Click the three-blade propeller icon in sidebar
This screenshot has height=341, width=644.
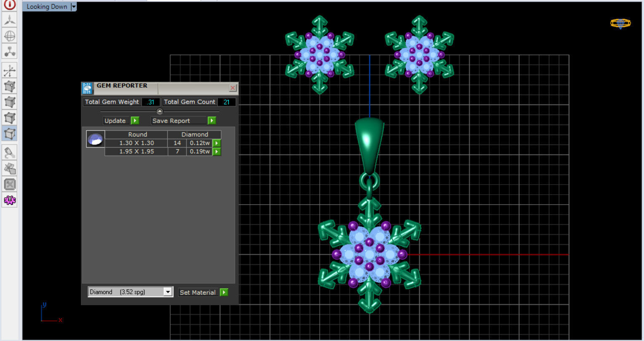tap(10, 20)
